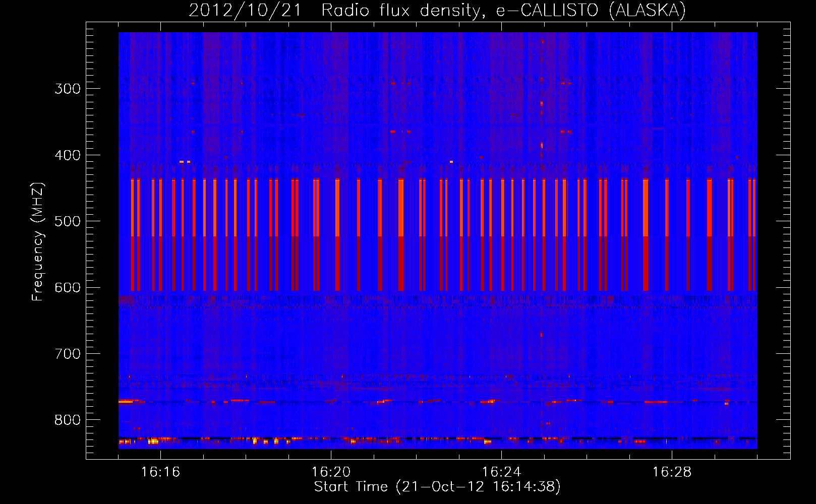Click the 16:16 time tick label
This screenshot has width=816, height=504.
160,472
